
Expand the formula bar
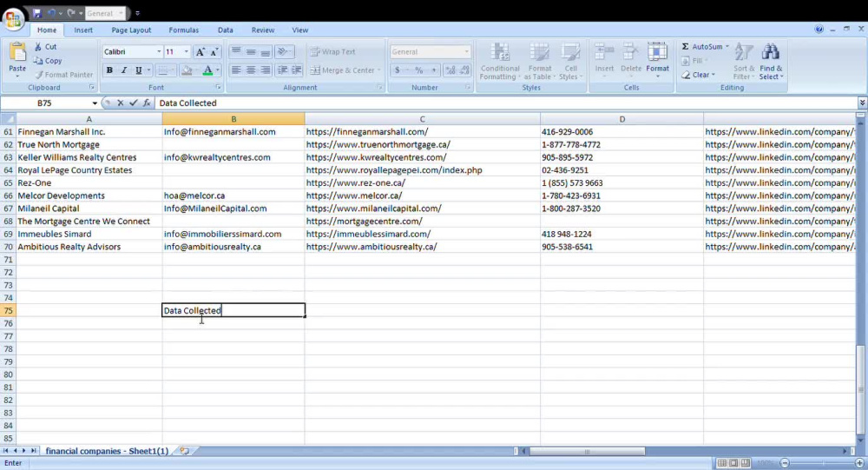click(862, 103)
